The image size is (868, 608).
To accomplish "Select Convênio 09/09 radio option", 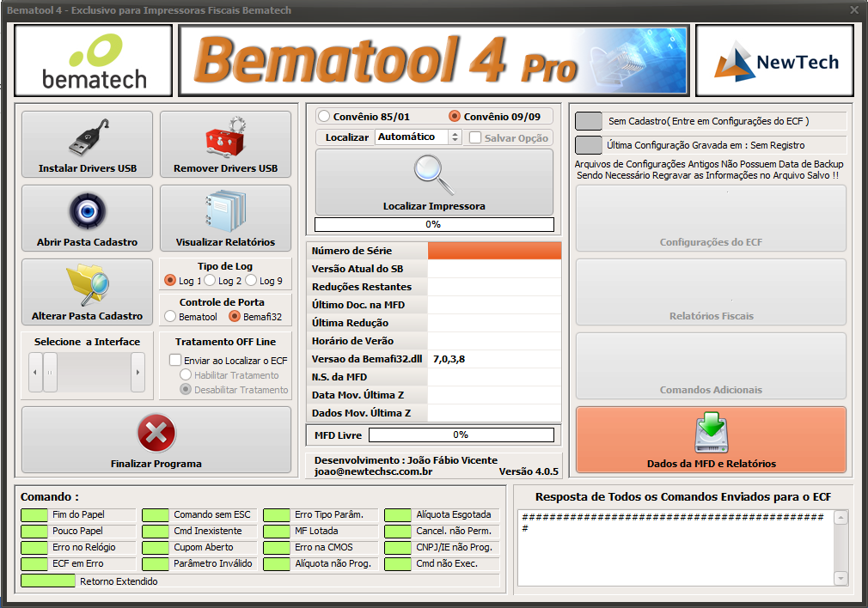I will coord(454,116).
